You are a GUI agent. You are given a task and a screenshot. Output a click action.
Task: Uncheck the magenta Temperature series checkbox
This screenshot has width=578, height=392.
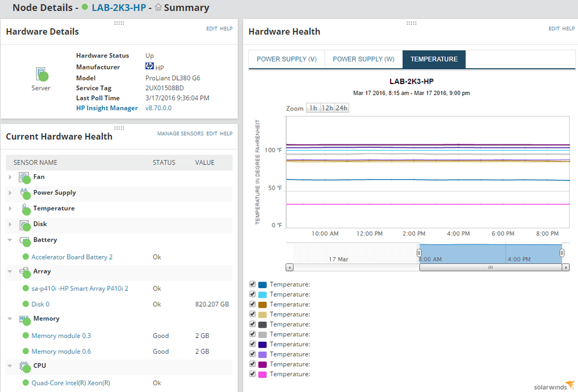click(252, 373)
